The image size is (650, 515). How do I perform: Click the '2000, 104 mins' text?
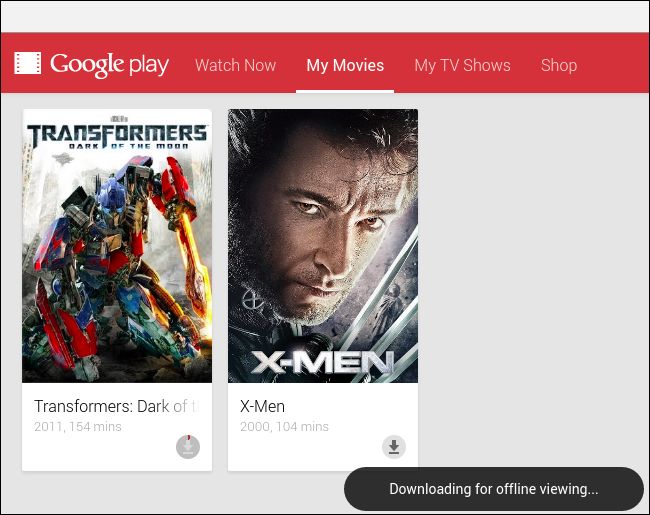click(x=284, y=427)
